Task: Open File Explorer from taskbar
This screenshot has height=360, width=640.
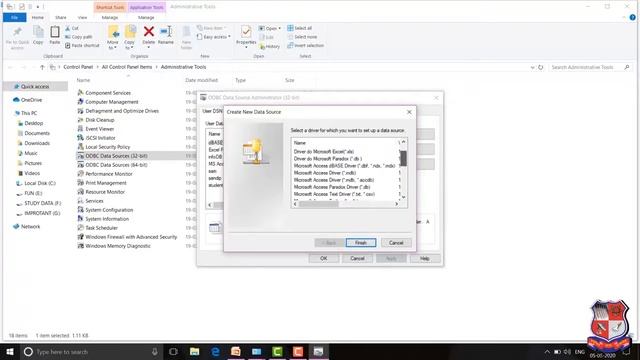Action: (x=195, y=351)
